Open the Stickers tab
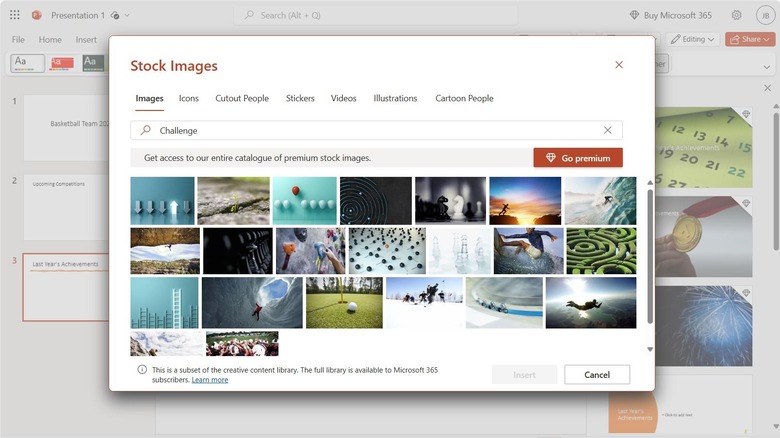Image resolution: width=780 pixels, height=438 pixels. [x=300, y=99]
